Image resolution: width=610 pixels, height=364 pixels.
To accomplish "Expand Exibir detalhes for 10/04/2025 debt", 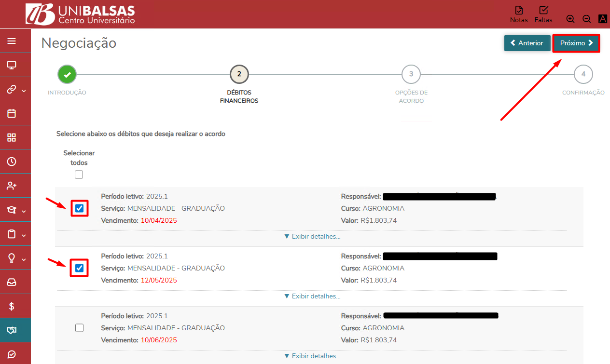I will (x=312, y=236).
